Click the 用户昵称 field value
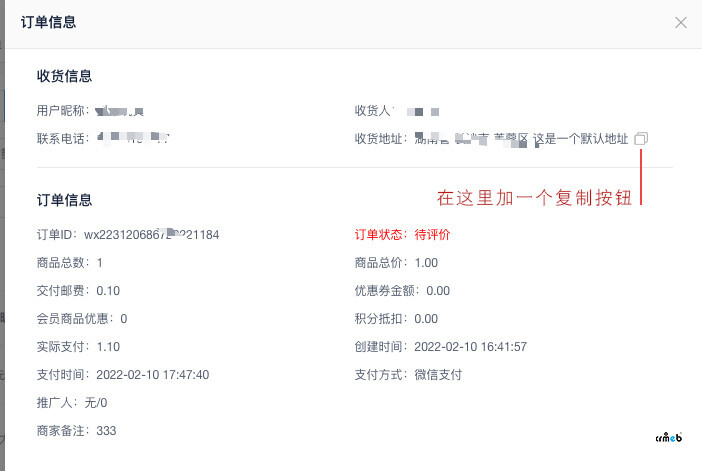Image resolution: width=702 pixels, height=471 pixels. coord(120,111)
